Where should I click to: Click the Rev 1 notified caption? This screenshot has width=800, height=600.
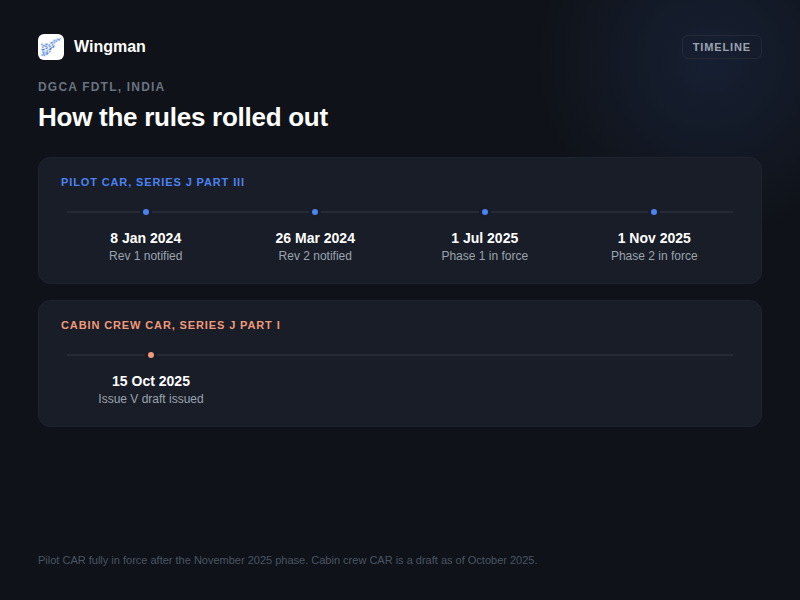(146, 256)
